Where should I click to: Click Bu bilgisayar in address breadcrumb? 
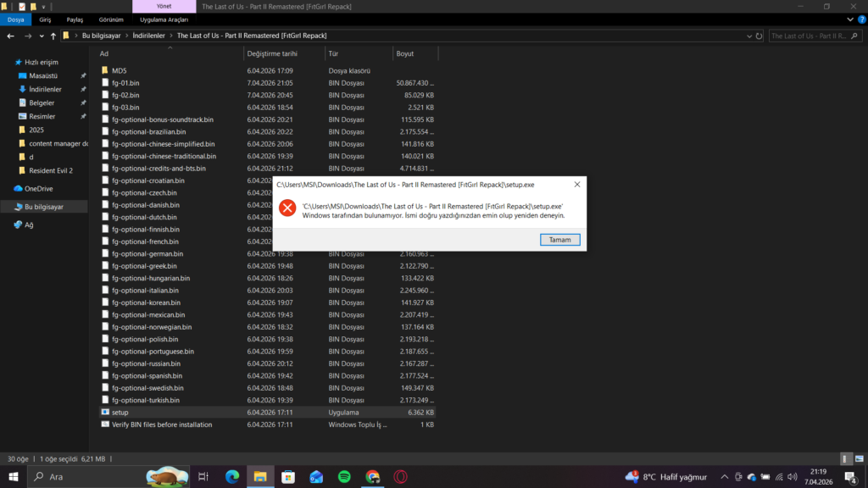coord(102,36)
